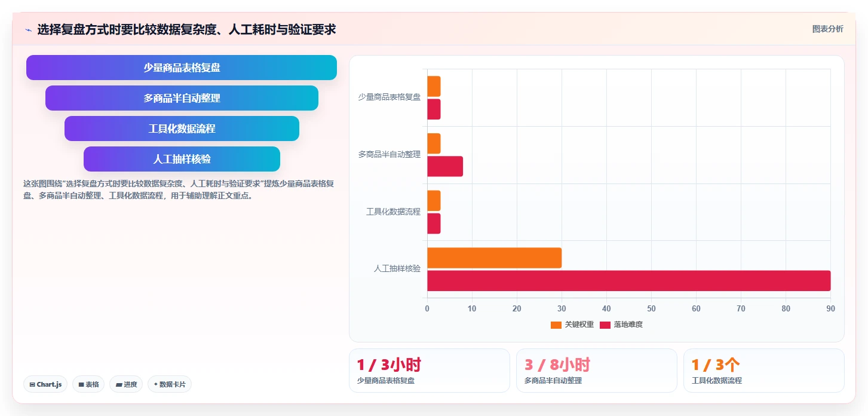Click the Chart.js tag chip

(x=45, y=384)
